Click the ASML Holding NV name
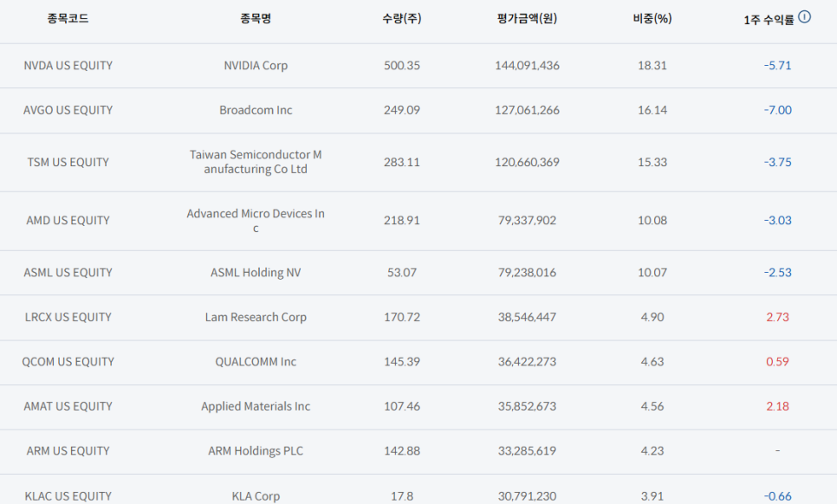The width and height of the screenshot is (837, 504). pyautogui.click(x=256, y=273)
